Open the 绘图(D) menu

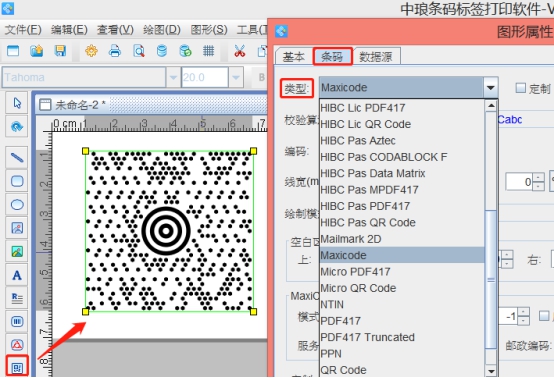pos(162,30)
